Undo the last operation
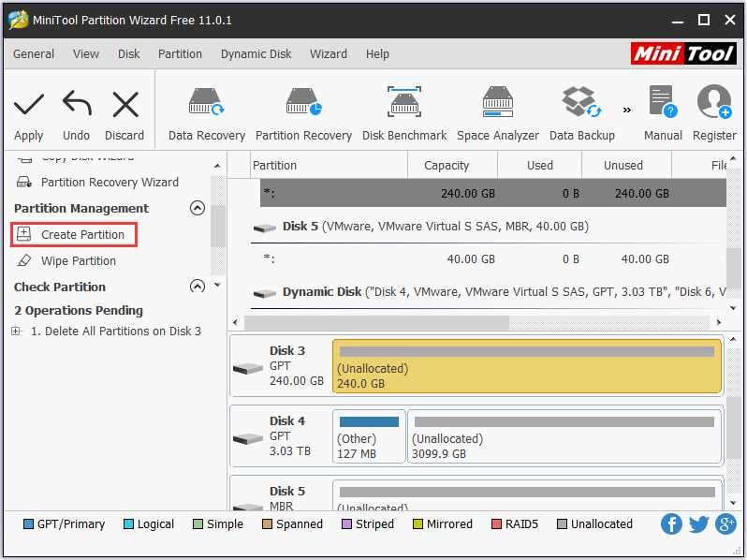The image size is (747, 560). (x=76, y=114)
